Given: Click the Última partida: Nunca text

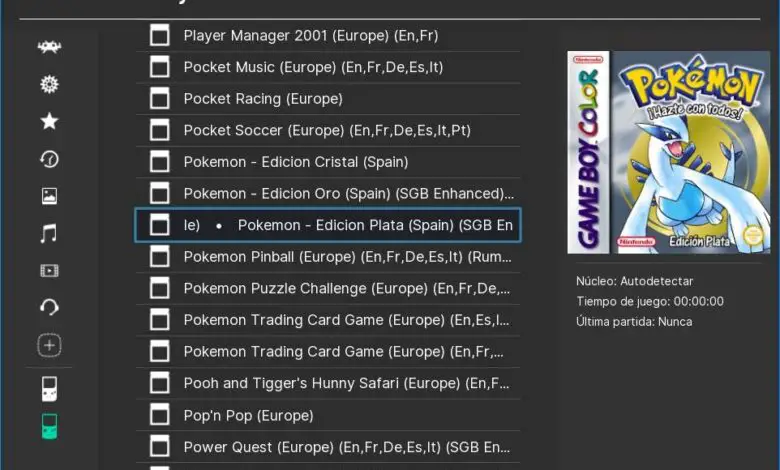Looking at the screenshot, I should point(634,322).
